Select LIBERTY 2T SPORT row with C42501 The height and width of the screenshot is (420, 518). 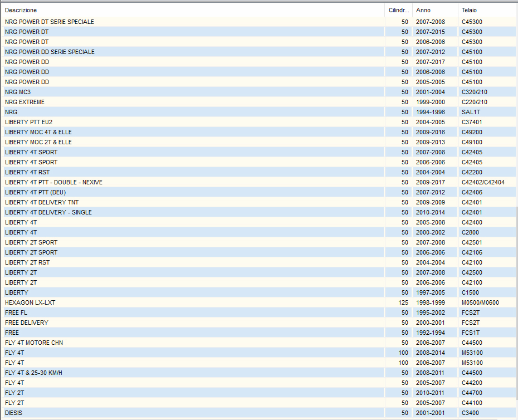tap(258, 242)
